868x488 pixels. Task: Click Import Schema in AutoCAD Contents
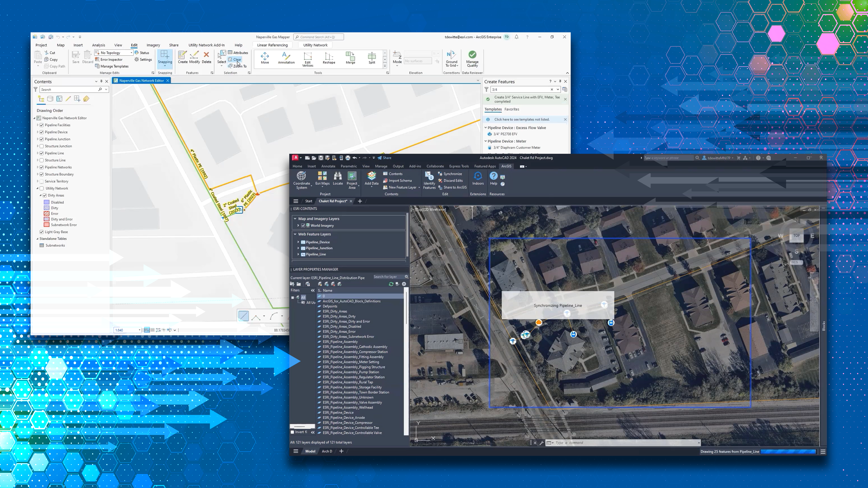[x=397, y=180]
